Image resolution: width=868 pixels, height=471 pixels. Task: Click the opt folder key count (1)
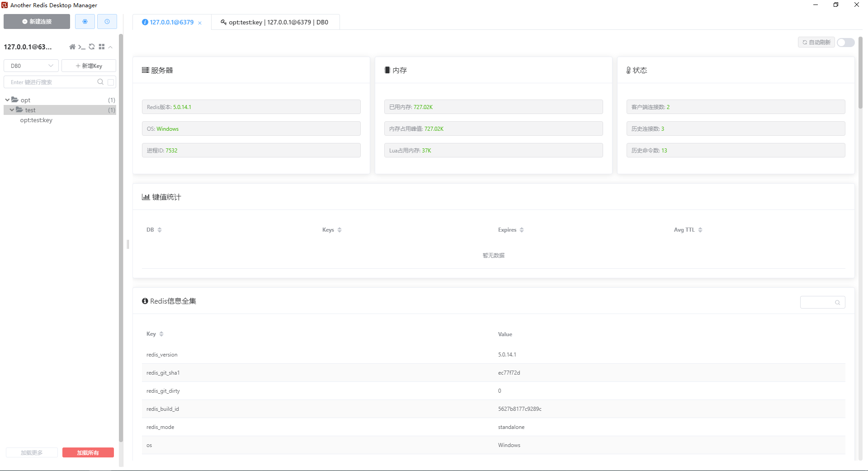(x=112, y=100)
